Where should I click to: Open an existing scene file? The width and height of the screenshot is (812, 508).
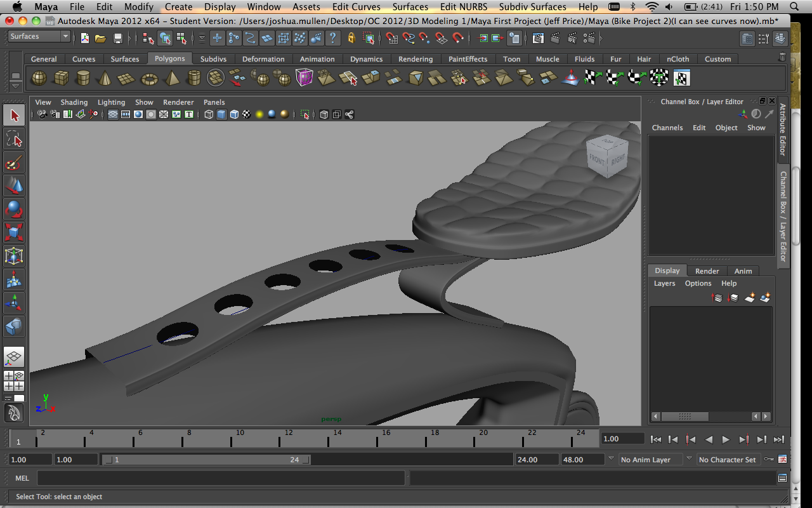100,38
